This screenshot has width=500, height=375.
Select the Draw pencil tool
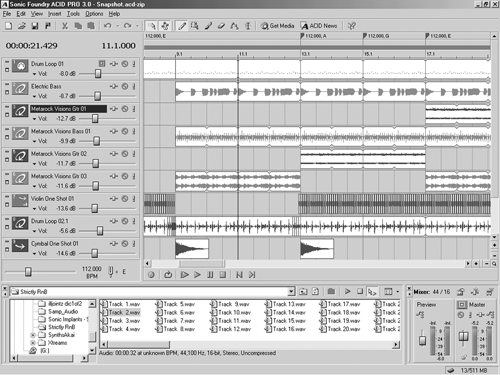click(x=182, y=26)
